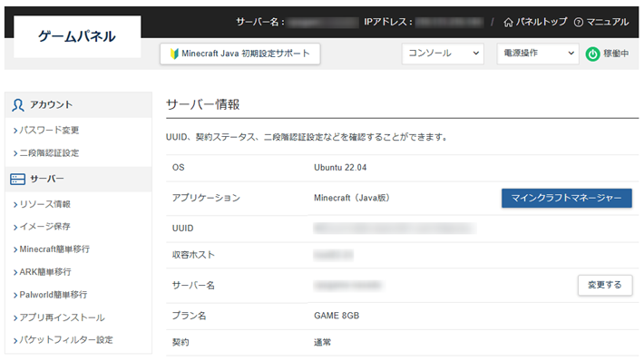This screenshot has width=644, height=361.
Task: Click the UUID row label
Action: click(182, 229)
